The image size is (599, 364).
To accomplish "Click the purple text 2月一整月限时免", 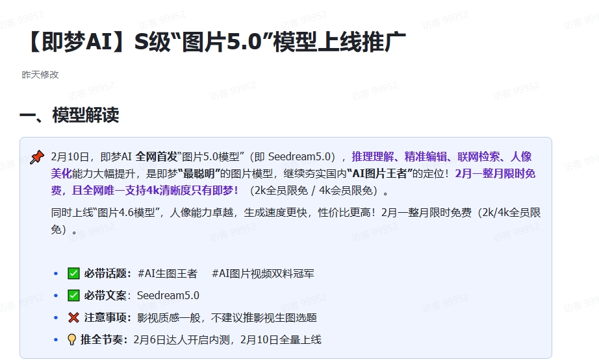I will [495, 174].
